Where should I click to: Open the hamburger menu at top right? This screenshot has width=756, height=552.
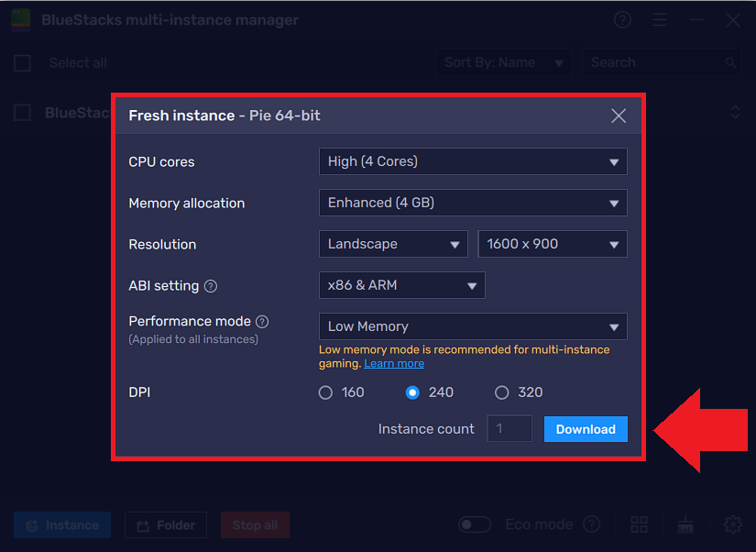(x=659, y=19)
